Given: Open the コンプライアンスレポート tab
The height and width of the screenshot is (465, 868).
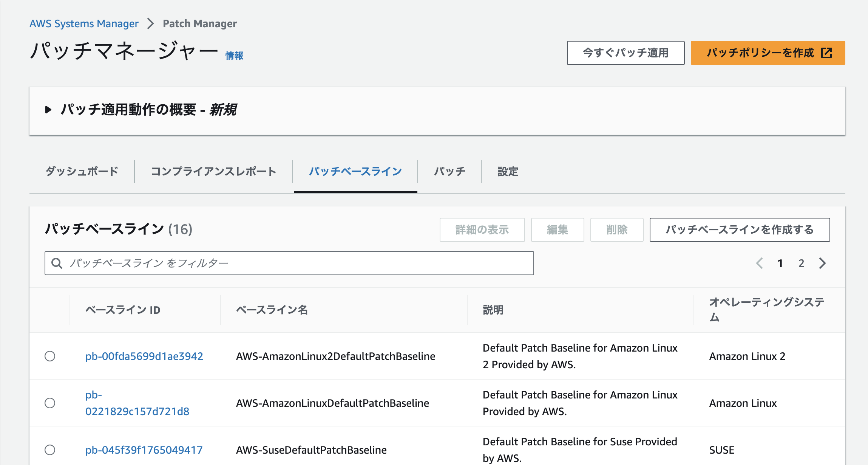Looking at the screenshot, I should click(213, 171).
